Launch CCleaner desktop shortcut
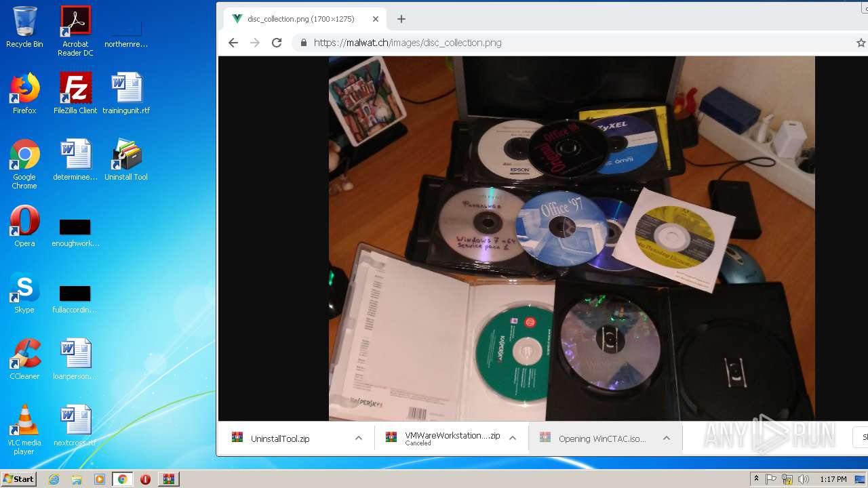This screenshot has height=488, width=868. click(x=24, y=359)
